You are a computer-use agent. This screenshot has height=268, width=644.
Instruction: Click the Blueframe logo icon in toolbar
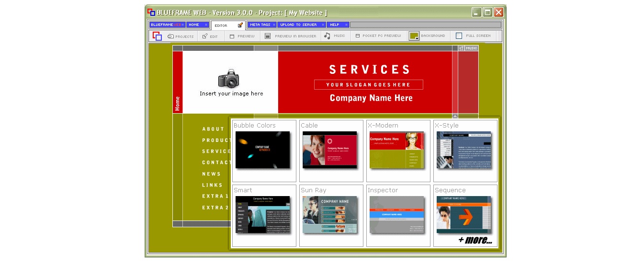pyautogui.click(x=157, y=36)
